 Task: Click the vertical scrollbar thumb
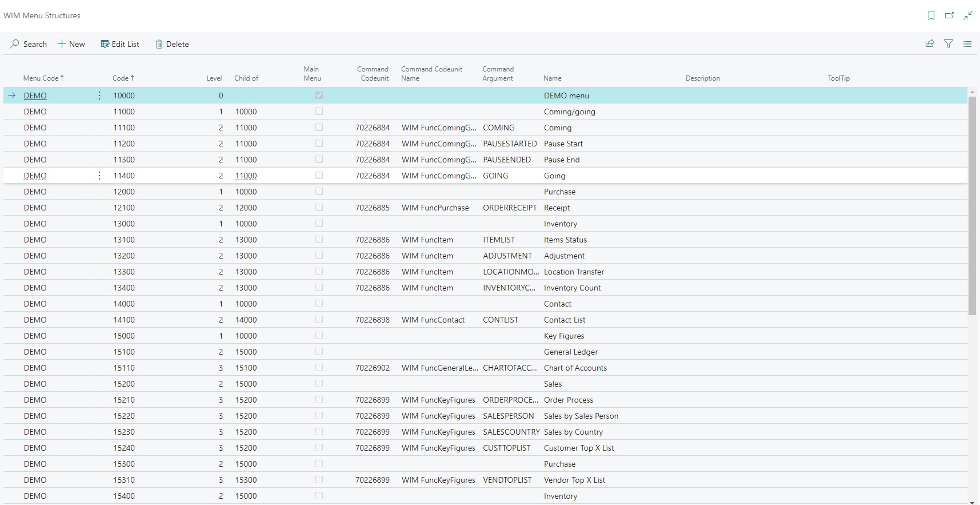click(x=973, y=206)
